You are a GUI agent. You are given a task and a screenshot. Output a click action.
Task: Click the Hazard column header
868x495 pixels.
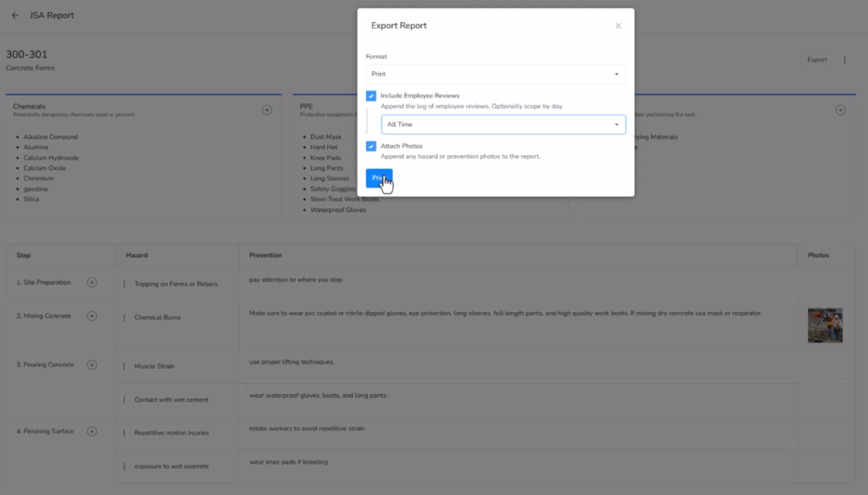click(136, 255)
